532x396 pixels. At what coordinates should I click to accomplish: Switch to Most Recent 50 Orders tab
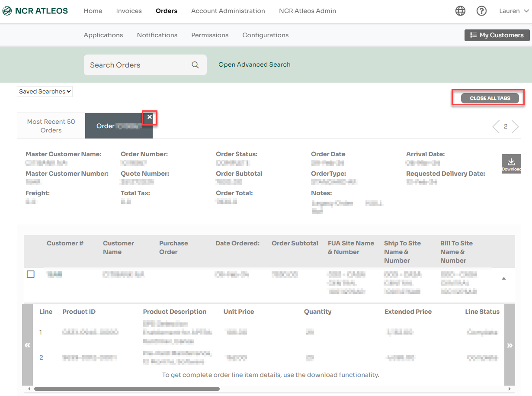point(51,126)
